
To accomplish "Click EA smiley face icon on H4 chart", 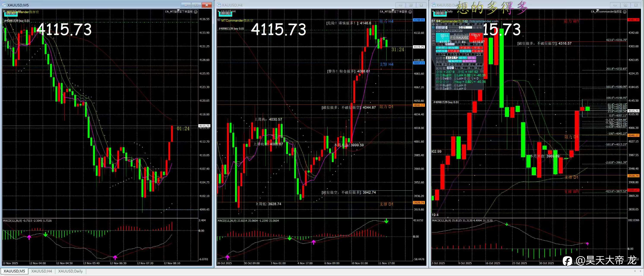I will pyautogui.click(x=410, y=12).
